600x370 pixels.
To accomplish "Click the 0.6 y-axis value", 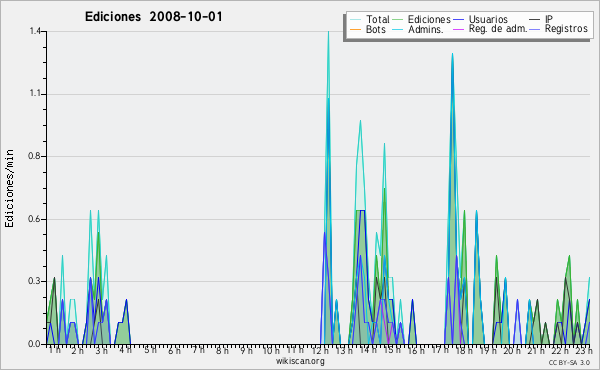I will tap(35, 219).
